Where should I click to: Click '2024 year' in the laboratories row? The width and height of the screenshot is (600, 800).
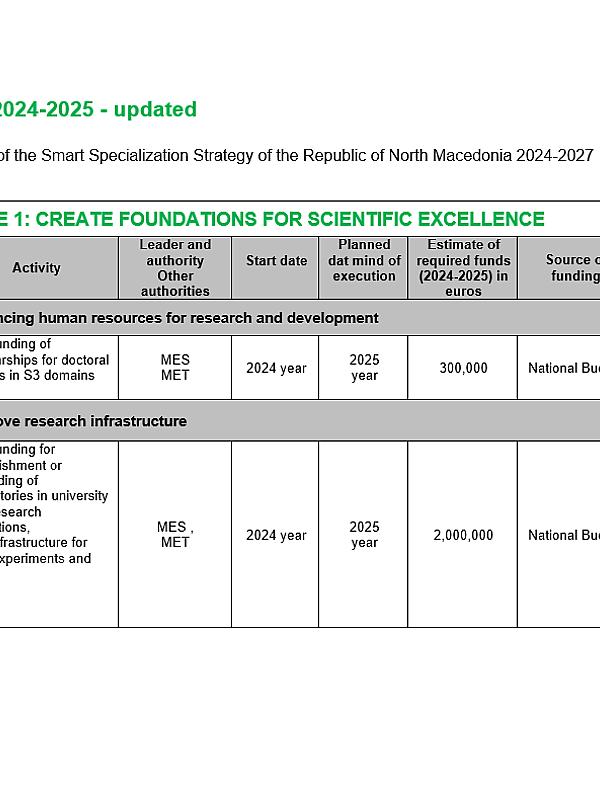276,535
